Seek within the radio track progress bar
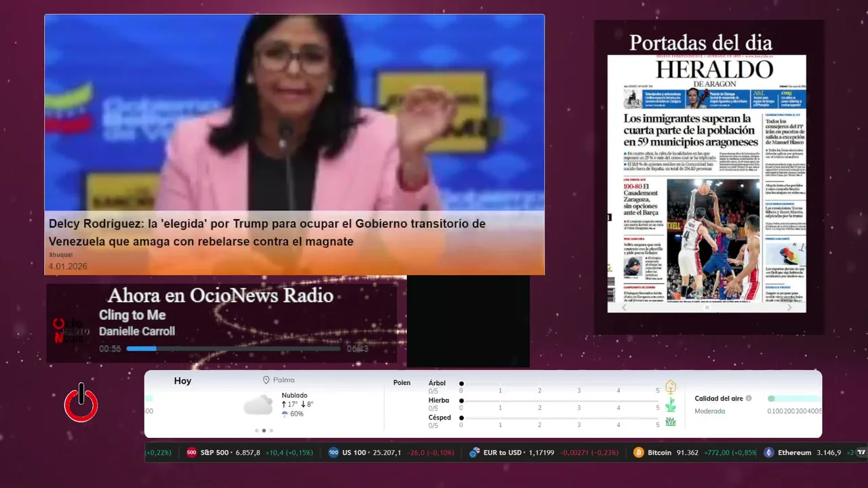 [233, 348]
